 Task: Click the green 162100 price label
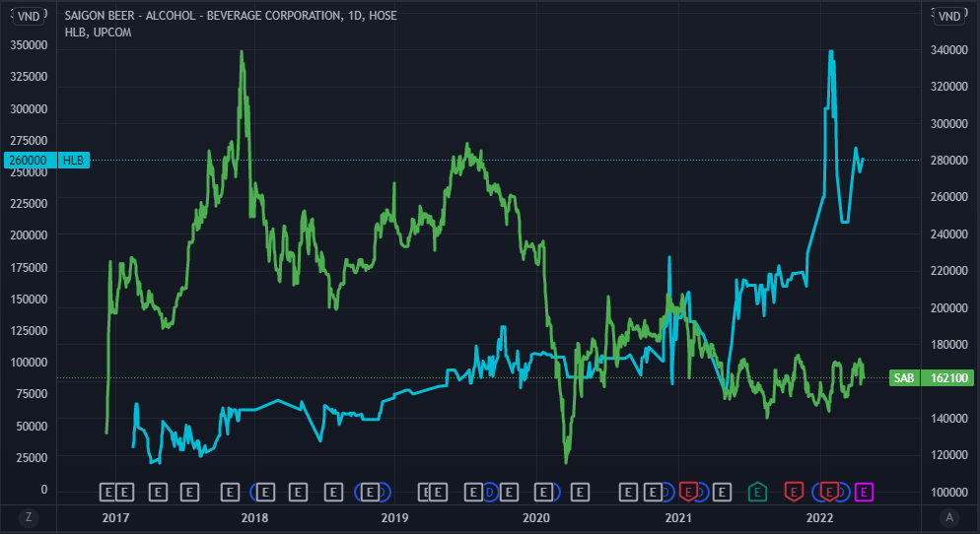click(x=948, y=378)
